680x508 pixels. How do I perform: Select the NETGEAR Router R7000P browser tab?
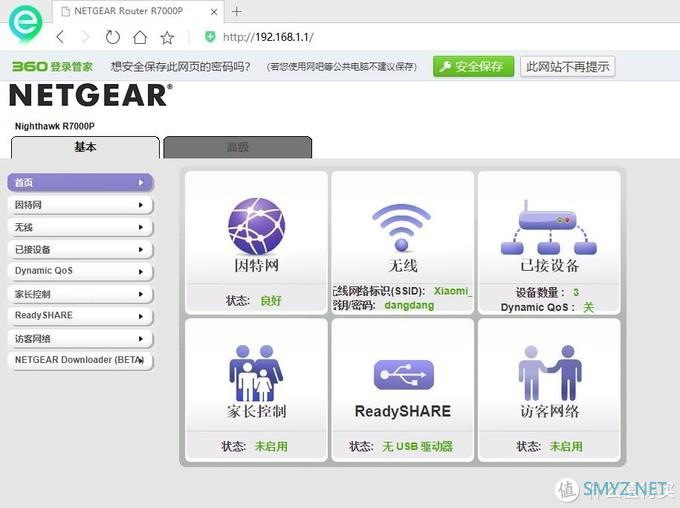[x=138, y=11]
